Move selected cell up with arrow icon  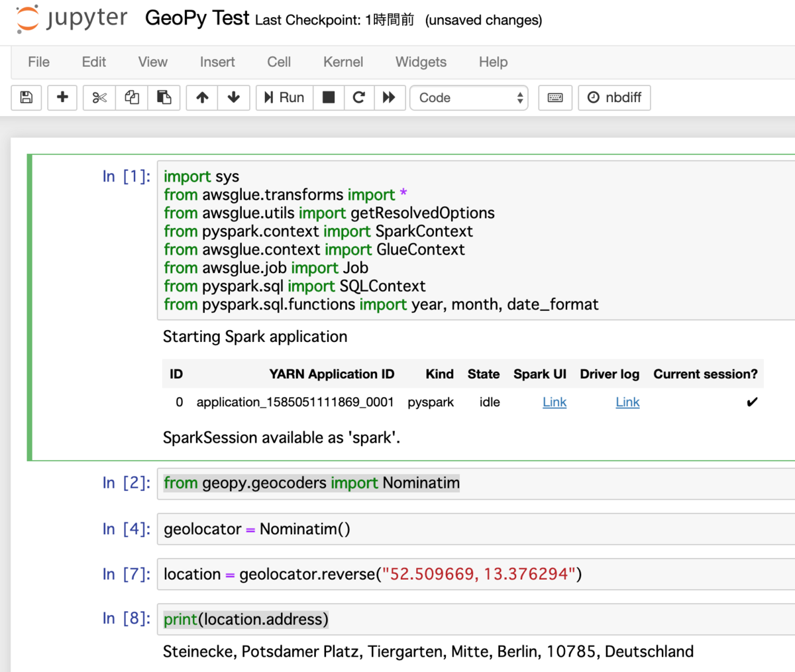[201, 97]
